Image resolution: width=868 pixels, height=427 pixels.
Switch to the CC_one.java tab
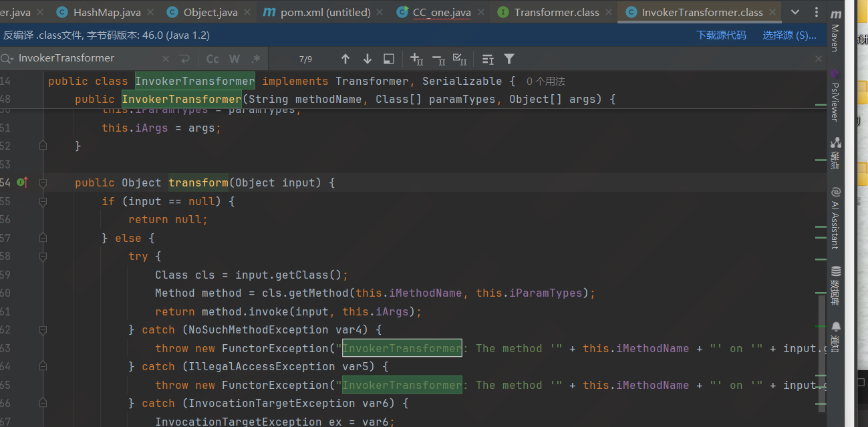coord(442,12)
